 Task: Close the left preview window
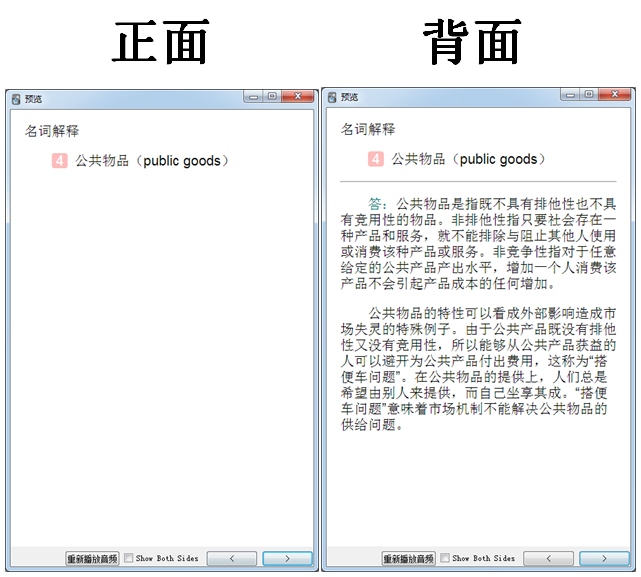[x=298, y=97]
